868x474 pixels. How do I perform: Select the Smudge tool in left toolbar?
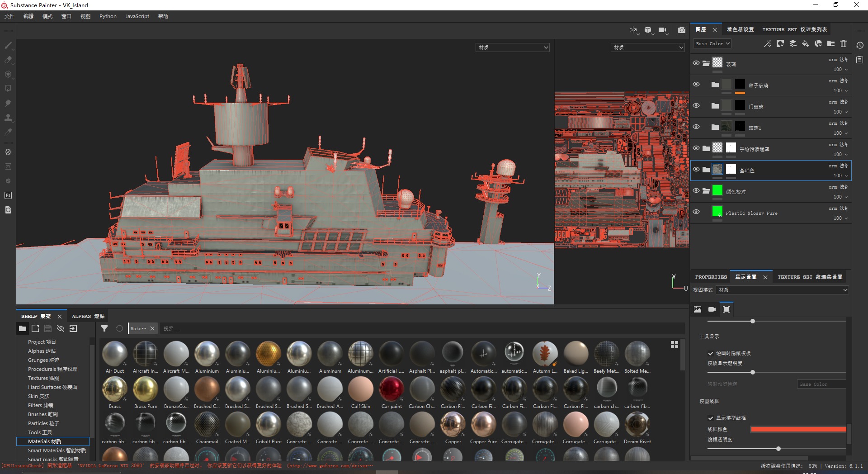(x=8, y=103)
